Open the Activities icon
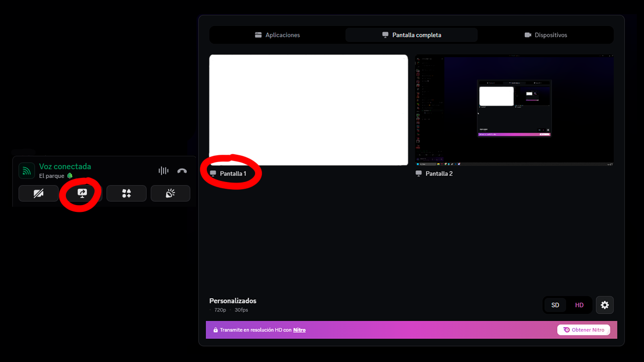 coord(126,193)
